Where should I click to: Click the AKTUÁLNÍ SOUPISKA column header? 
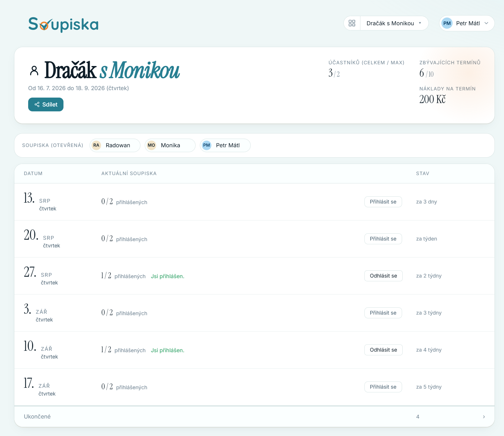pos(129,173)
